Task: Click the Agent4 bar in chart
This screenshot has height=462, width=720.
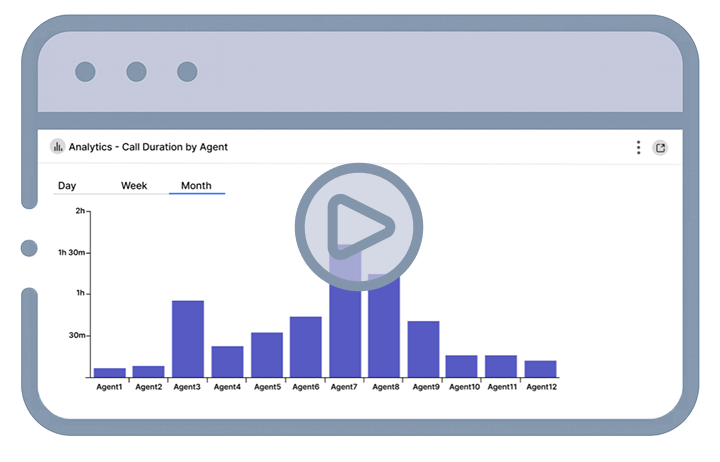Action: (x=227, y=361)
